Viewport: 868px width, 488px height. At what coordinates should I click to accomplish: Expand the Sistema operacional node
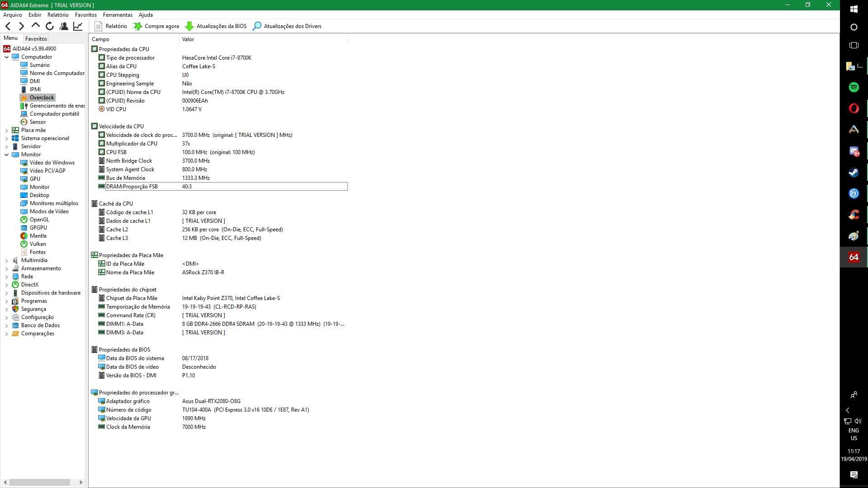pos(7,138)
